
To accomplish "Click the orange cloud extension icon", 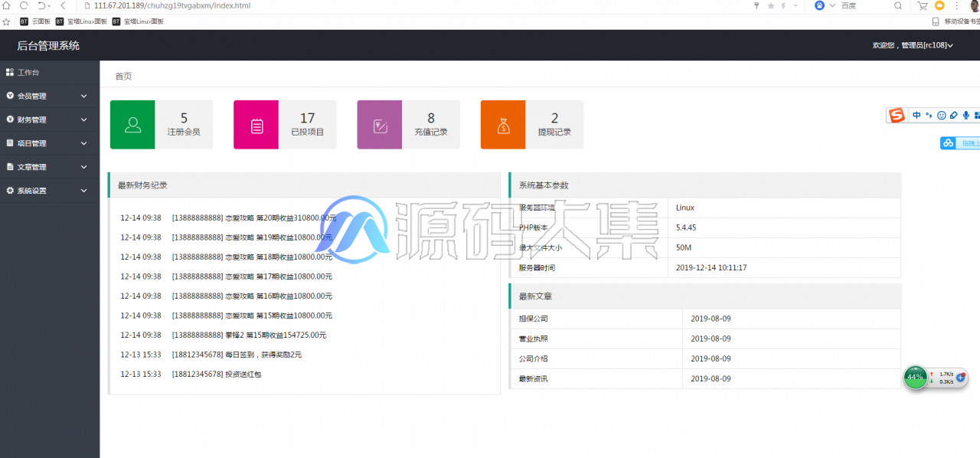I will pyautogui.click(x=939, y=5).
